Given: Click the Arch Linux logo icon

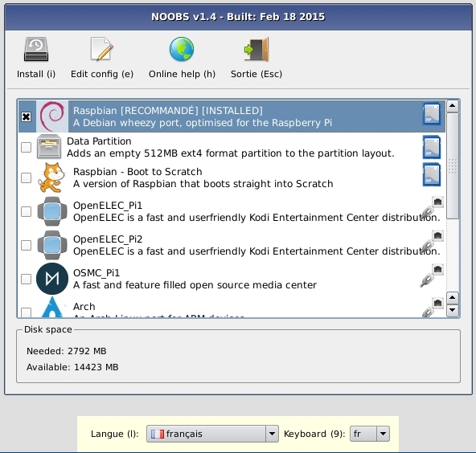Looking at the screenshot, I should pos(52,307).
